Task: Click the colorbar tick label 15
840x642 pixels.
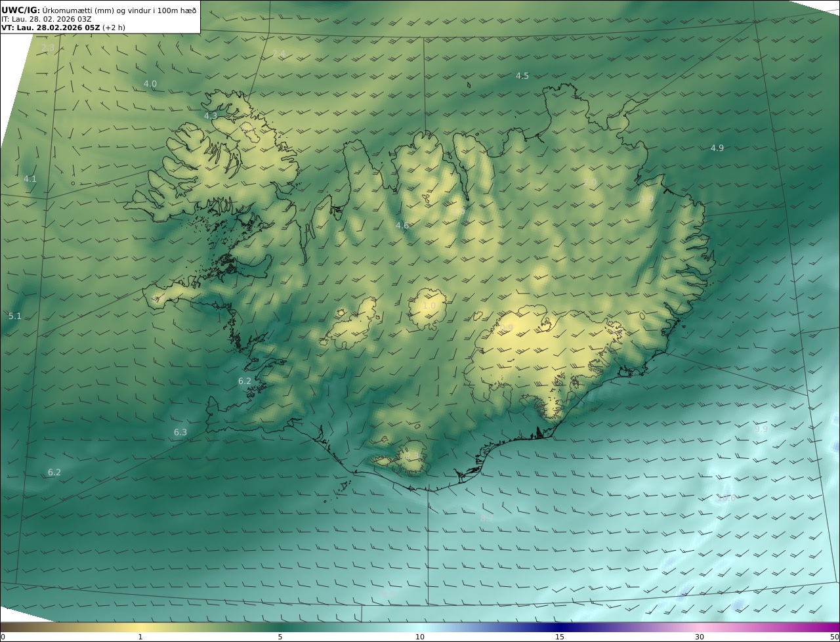Action: click(560, 637)
